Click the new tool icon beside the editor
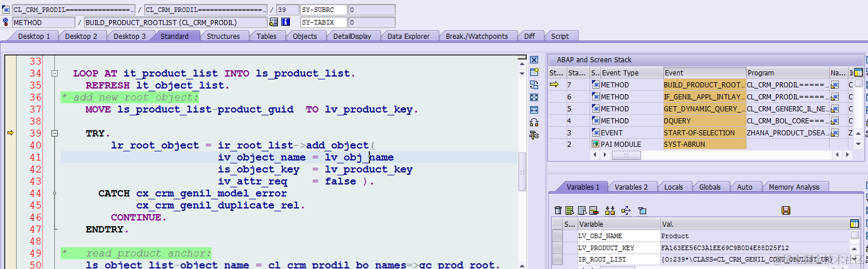Viewport: 868px width, 269px height. [x=534, y=73]
